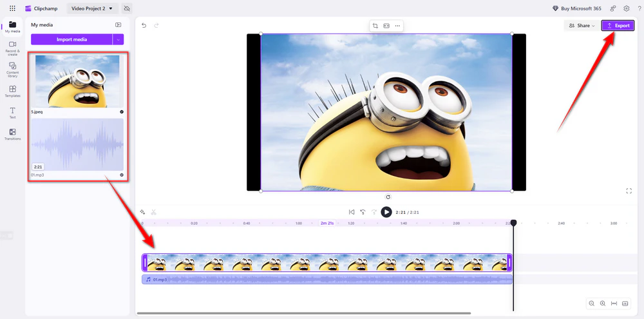Select the 01.mp3 audio track clip
This screenshot has height=319, width=644.
[x=327, y=280]
